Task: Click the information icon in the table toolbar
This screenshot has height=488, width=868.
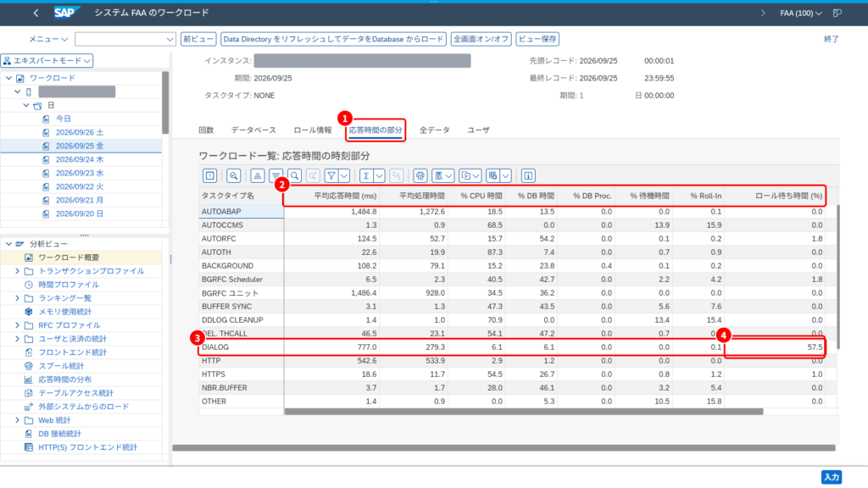Action: pyautogui.click(x=528, y=176)
